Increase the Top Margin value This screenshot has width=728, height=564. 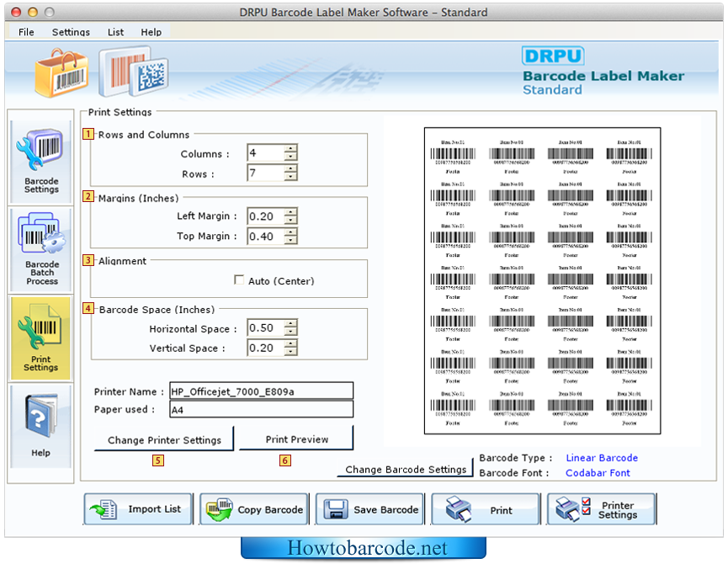[x=290, y=231]
